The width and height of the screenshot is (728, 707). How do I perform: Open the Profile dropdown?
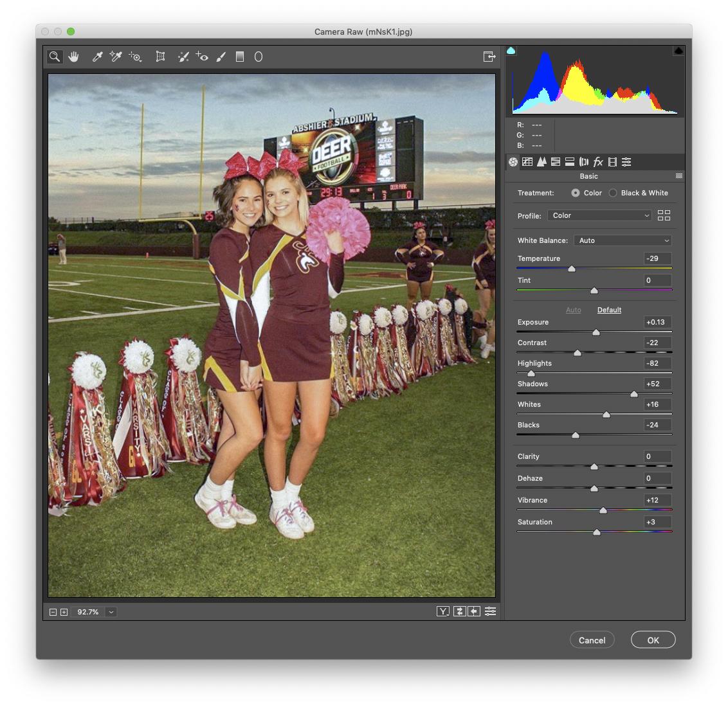(599, 215)
